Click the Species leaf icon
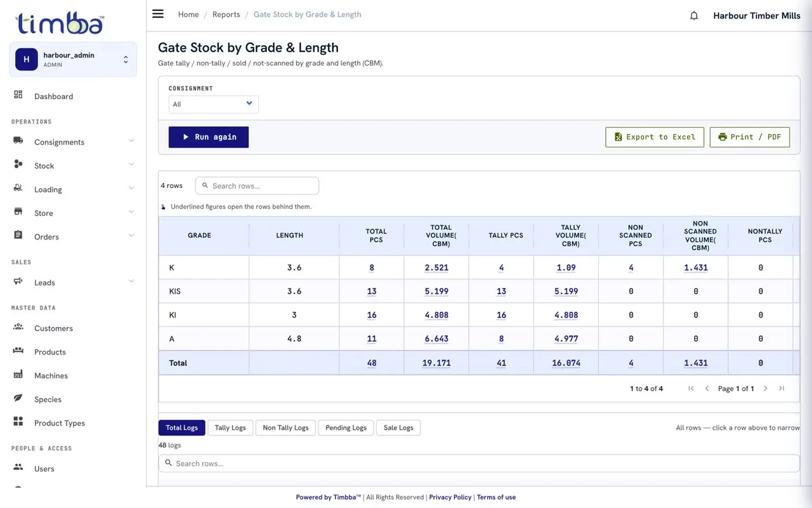 (18, 398)
